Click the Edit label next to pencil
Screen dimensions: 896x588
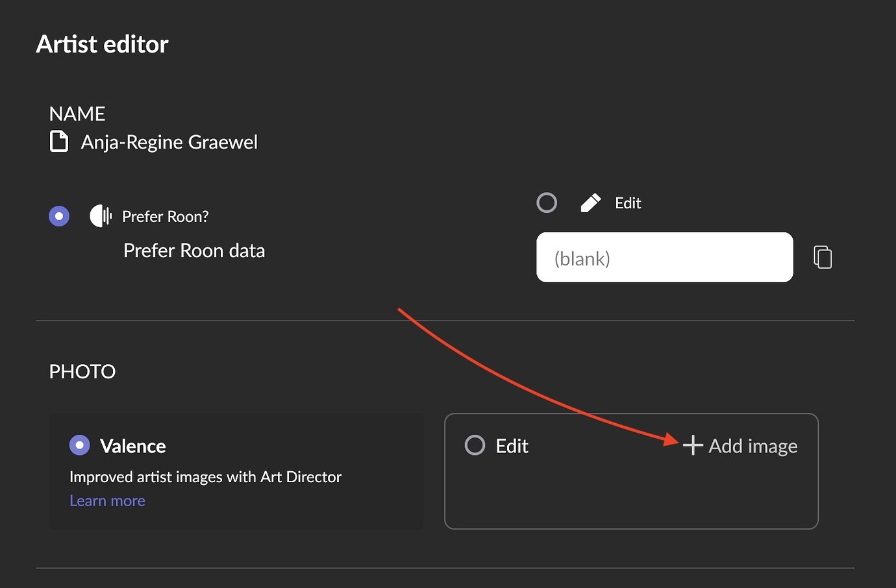[x=628, y=203]
